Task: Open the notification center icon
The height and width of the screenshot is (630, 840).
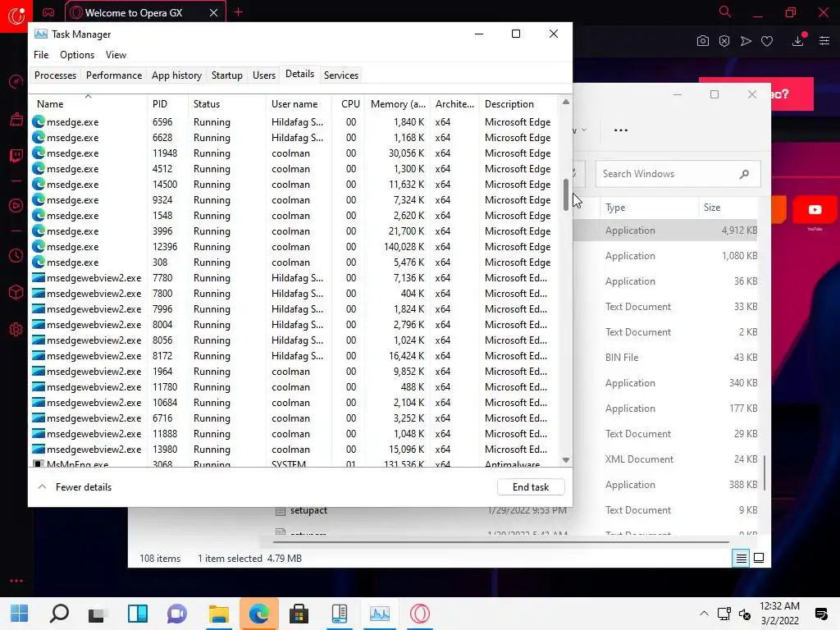Action: 820,614
